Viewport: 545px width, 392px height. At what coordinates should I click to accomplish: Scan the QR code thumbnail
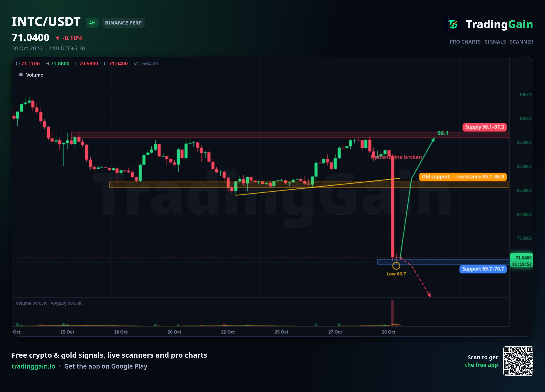coord(518,361)
